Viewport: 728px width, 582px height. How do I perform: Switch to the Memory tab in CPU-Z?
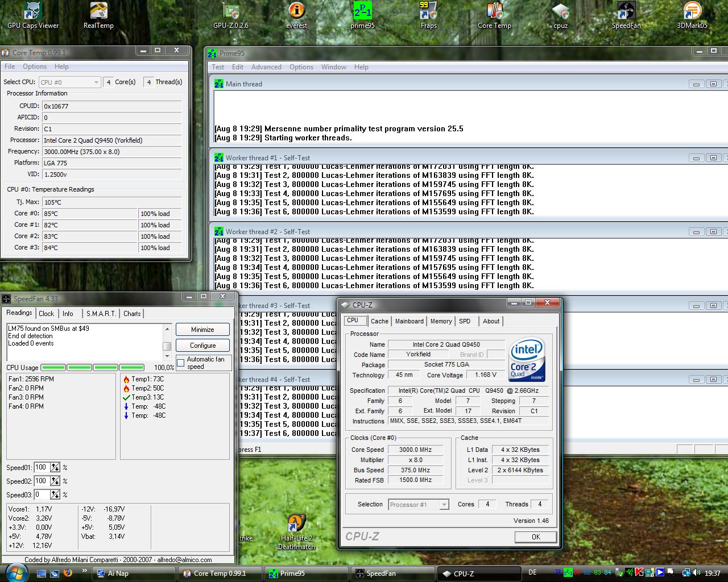click(x=441, y=321)
